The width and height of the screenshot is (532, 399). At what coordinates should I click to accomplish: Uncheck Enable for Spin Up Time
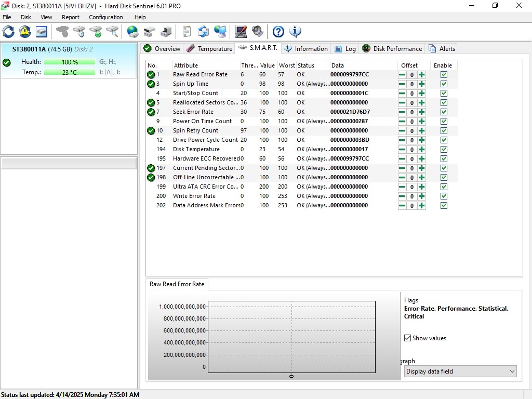click(x=444, y=84)
